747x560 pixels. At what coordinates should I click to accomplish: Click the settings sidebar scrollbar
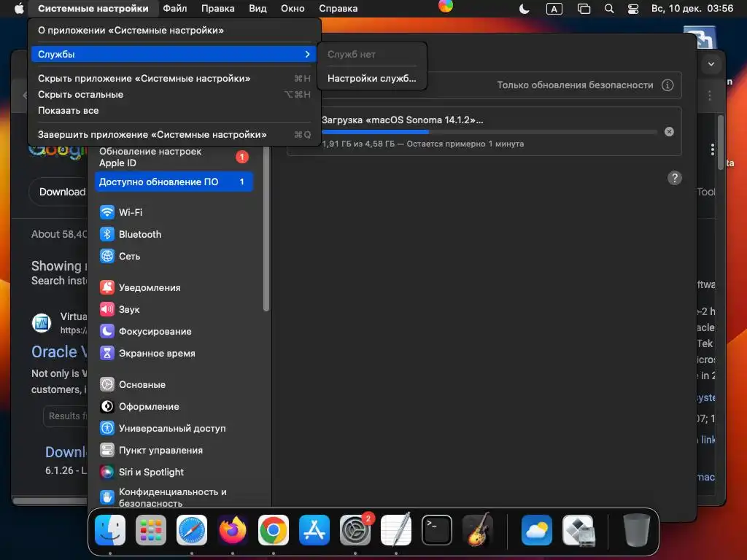266,230
